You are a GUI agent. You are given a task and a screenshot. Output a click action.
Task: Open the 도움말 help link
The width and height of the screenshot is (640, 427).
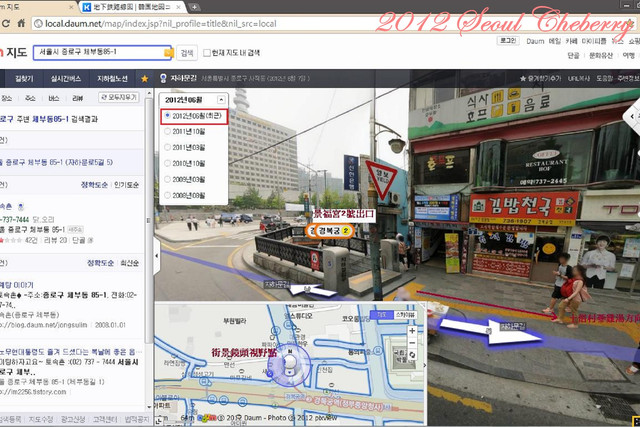point(604,78)
